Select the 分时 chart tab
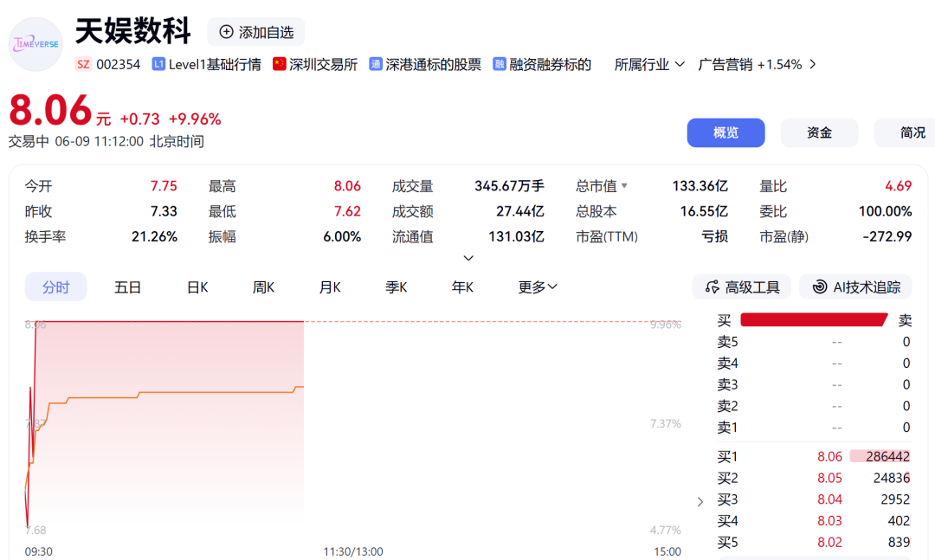Screen dimensions: 935x560 tap(56, 286)
